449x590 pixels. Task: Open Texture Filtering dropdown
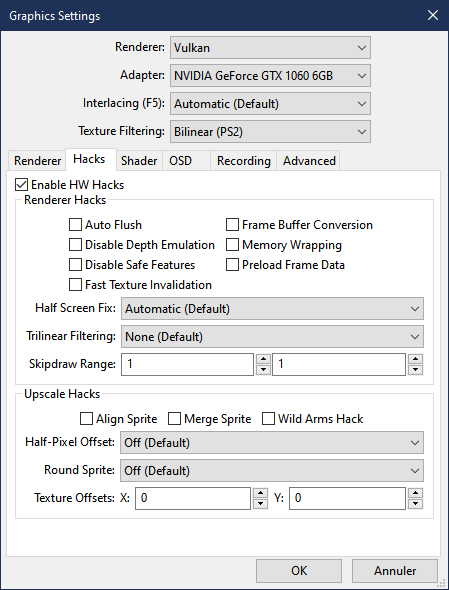270,131
